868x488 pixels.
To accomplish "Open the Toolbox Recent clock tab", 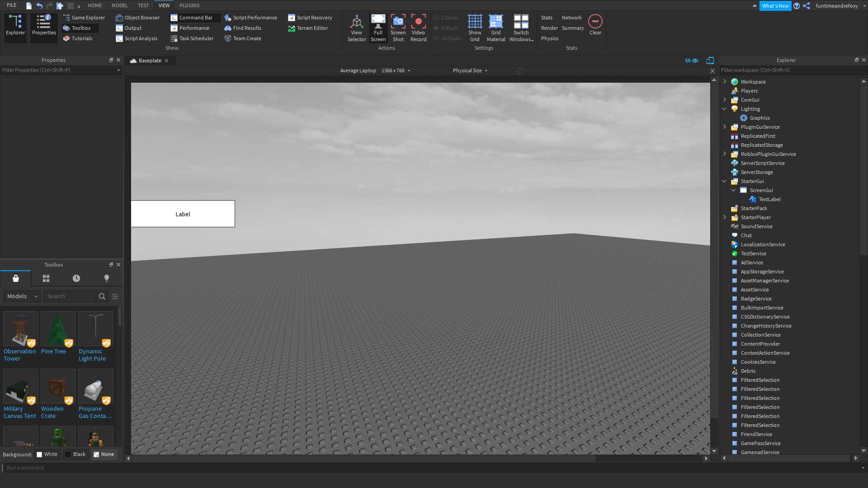I will coord(76,278).
